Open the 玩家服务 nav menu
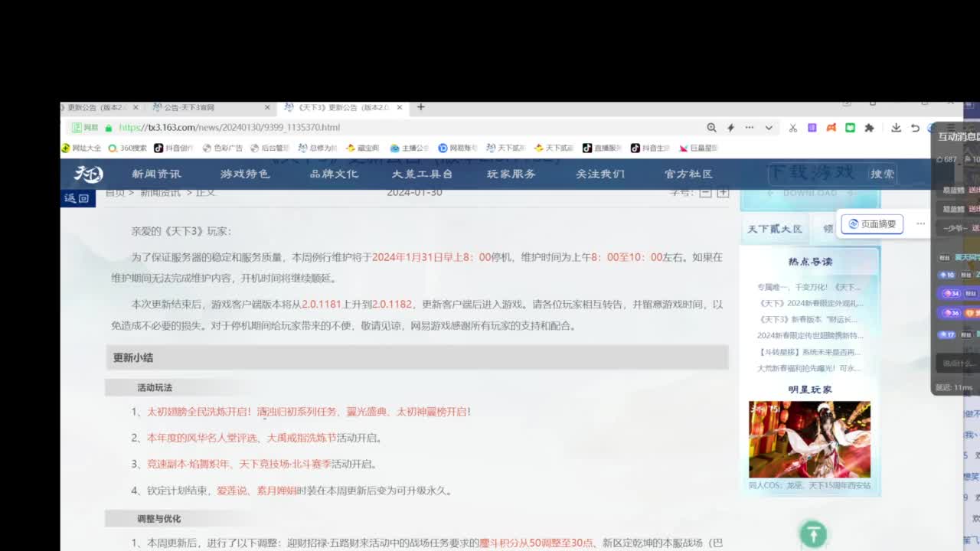The width and height of the screenshot is (980, 551). click(511, 174)
